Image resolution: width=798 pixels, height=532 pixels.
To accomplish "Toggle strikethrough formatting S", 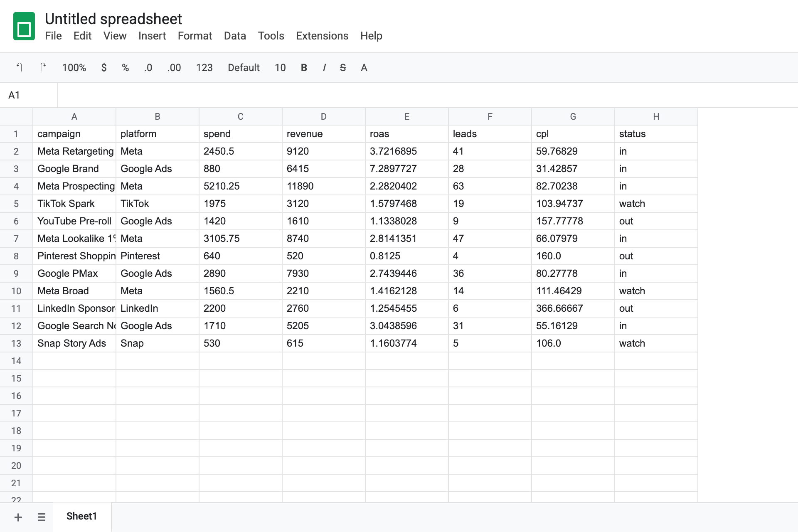I will pyautogui.click(x=343, y=67).
